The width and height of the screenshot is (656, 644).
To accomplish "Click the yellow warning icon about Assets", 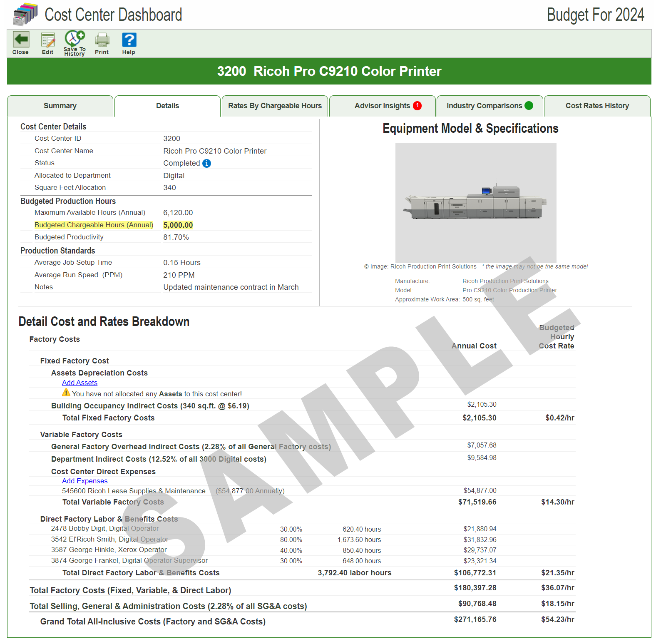I will coord(66,393).
